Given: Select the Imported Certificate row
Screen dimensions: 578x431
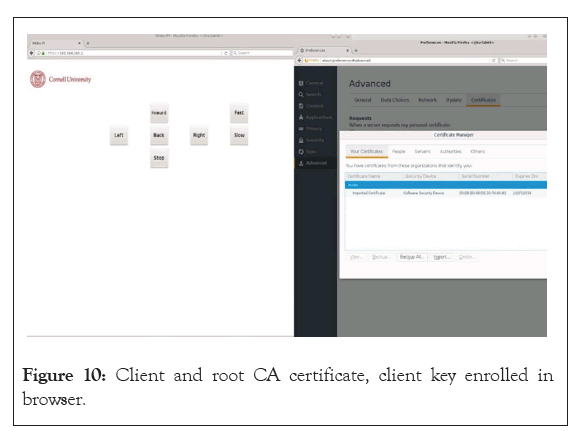Looking at the screenshot, I should coord(446,193).
